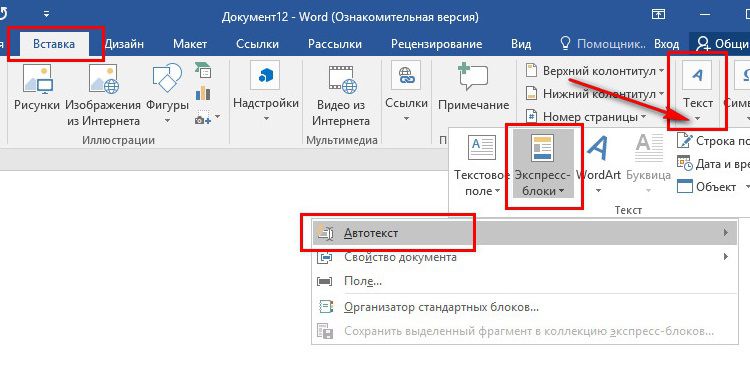
Task: Switch to the Дизайн tab
Action: click(124, 44)
